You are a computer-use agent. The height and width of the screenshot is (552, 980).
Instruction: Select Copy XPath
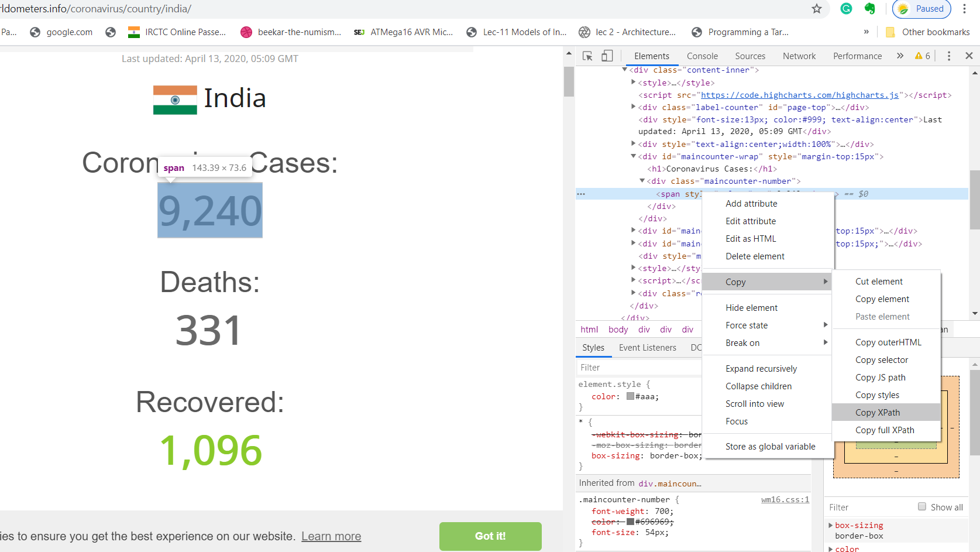click(x=886, y=413)
